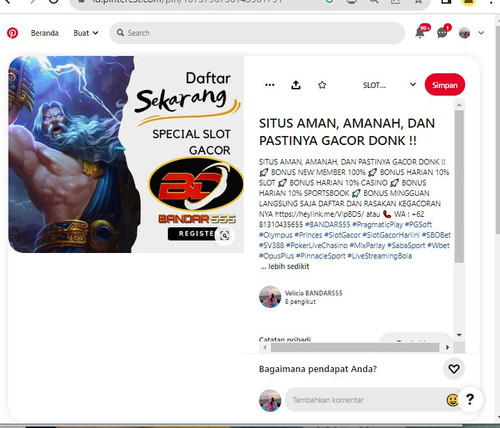Open visual search lens icon on image
Viewport: 500px width, 428px height.
coord(225,236)
